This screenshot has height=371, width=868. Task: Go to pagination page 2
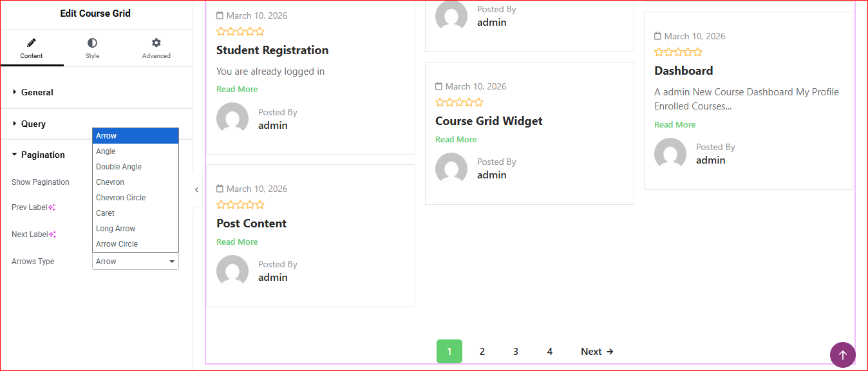tap(482, 352)
